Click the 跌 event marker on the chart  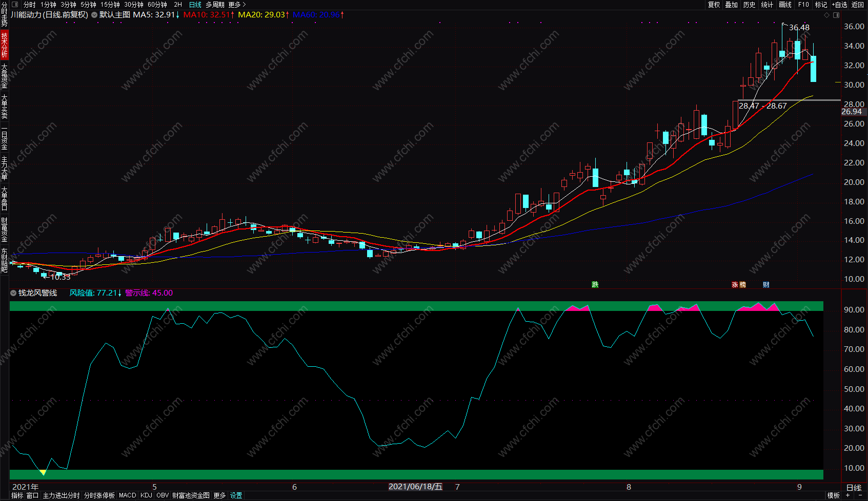pyautogui.click(x=595, y=284)
